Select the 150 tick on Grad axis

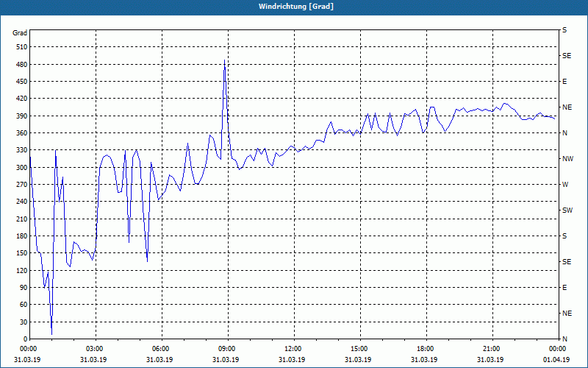22,253
